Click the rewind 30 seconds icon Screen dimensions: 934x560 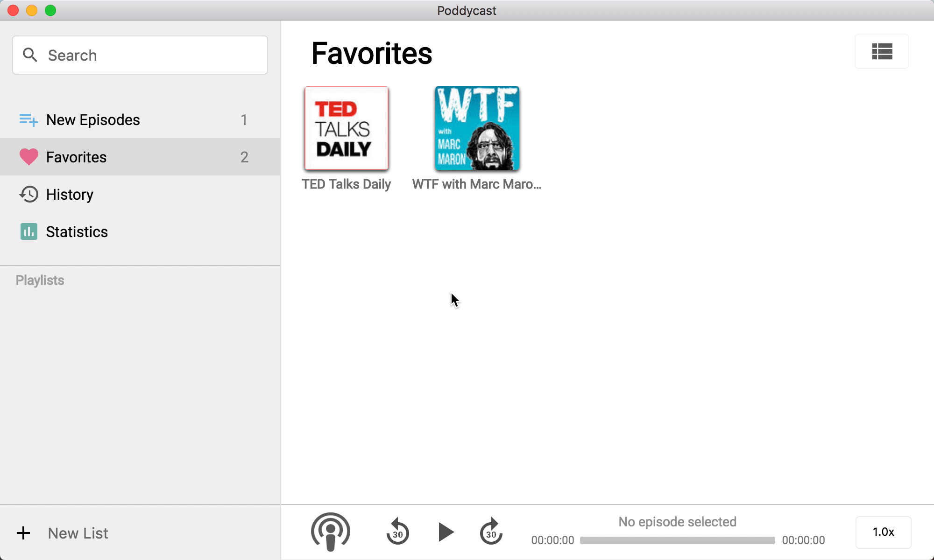click(398, 532)
